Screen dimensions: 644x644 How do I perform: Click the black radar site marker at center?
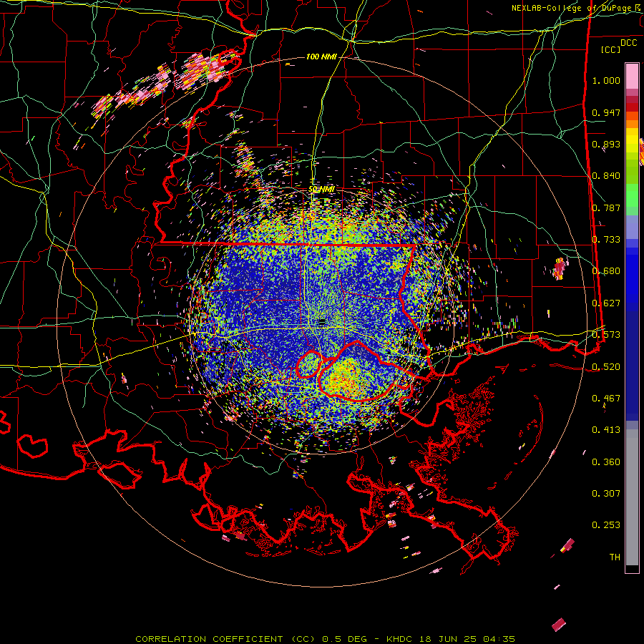[321, 322]
